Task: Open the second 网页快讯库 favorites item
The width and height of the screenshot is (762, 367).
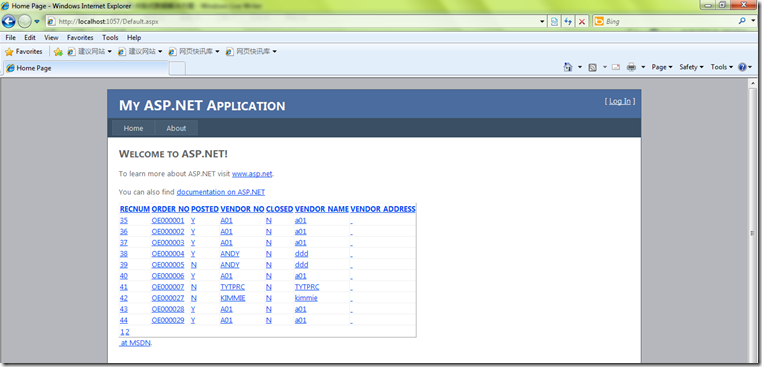Action: pos(251,52)
